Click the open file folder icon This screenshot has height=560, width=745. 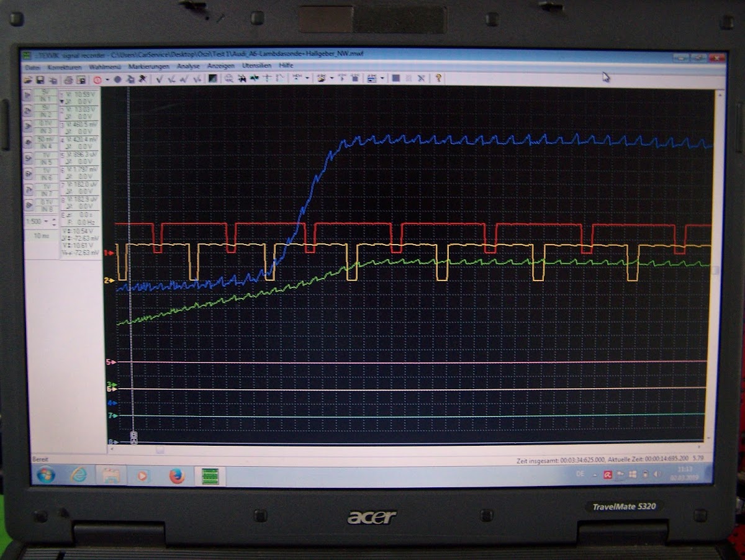28,79
